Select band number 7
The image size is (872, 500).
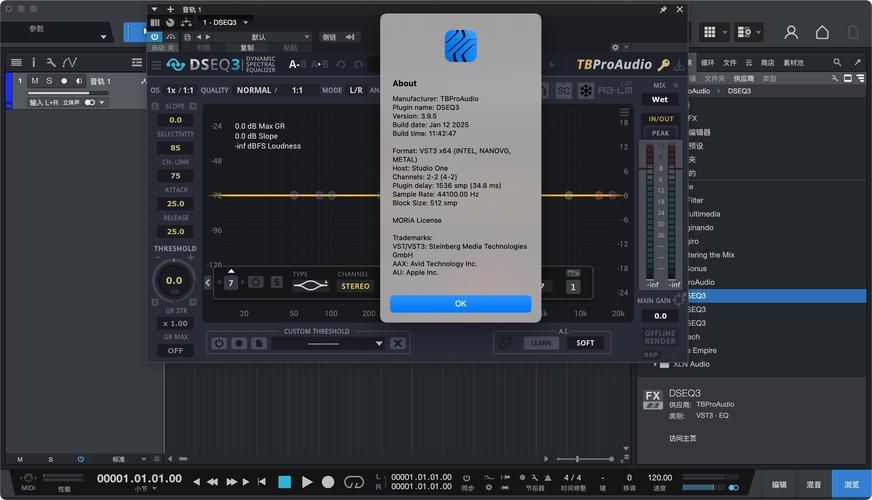(x=231, y=283)
